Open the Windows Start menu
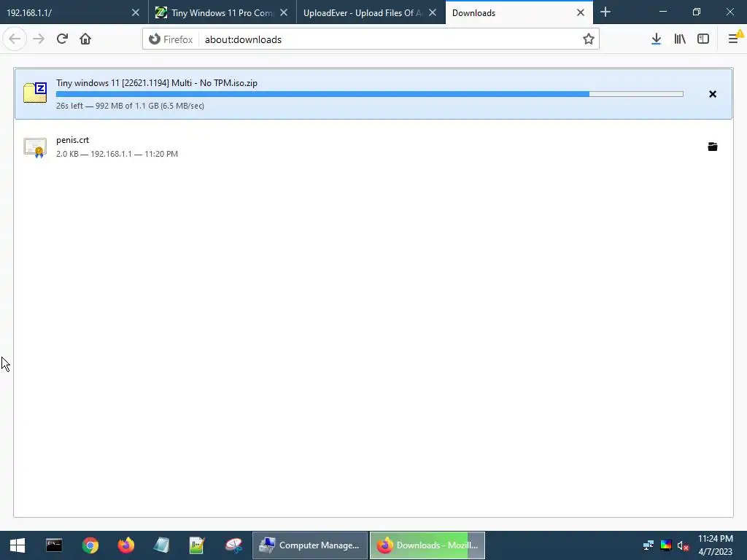Screen dimensions: 747x560 click(x=18, y=545)
